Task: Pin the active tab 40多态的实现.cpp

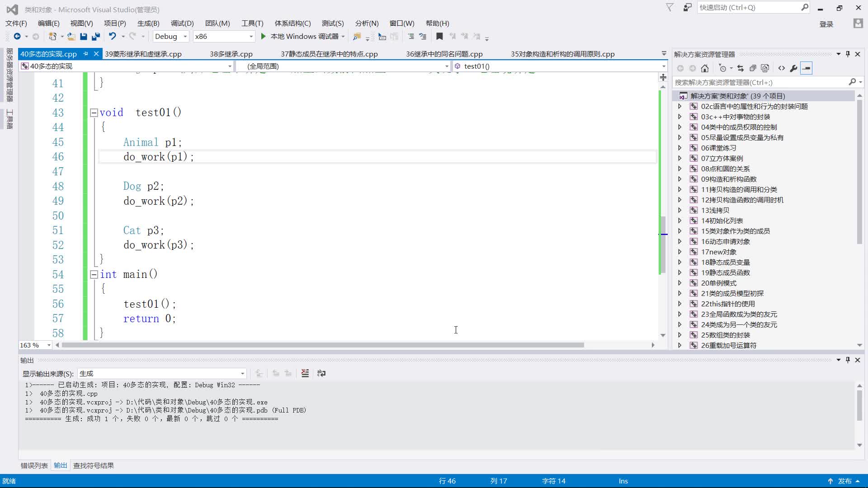Action: tap(85, 54)
